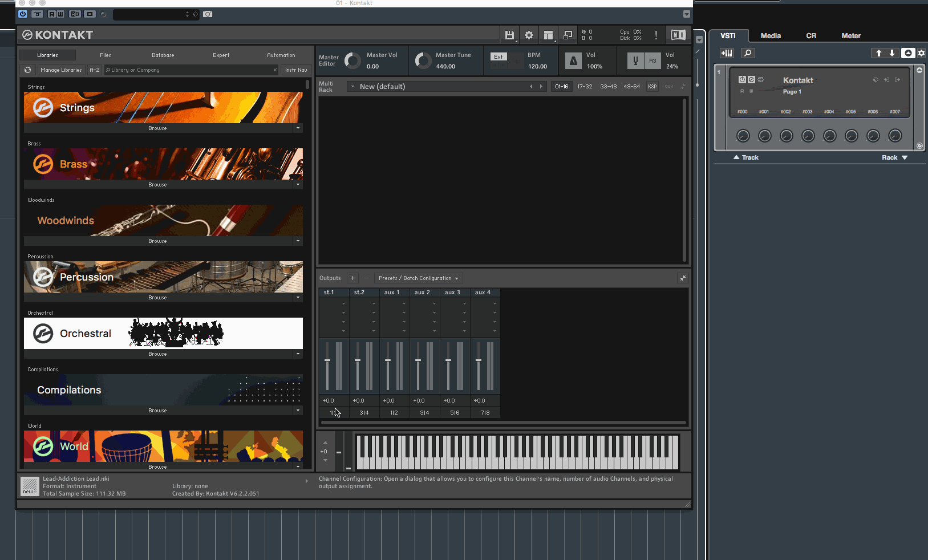Click the aux 1 channel volume fader
Viewport: 928px width, 560px height.
(x=388, y=360)
